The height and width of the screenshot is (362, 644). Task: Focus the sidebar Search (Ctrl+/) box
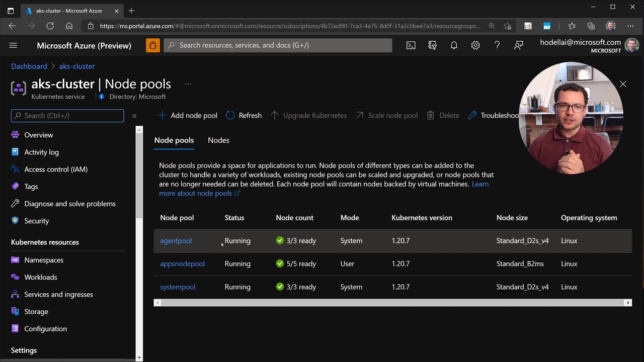tap(67, 116)
